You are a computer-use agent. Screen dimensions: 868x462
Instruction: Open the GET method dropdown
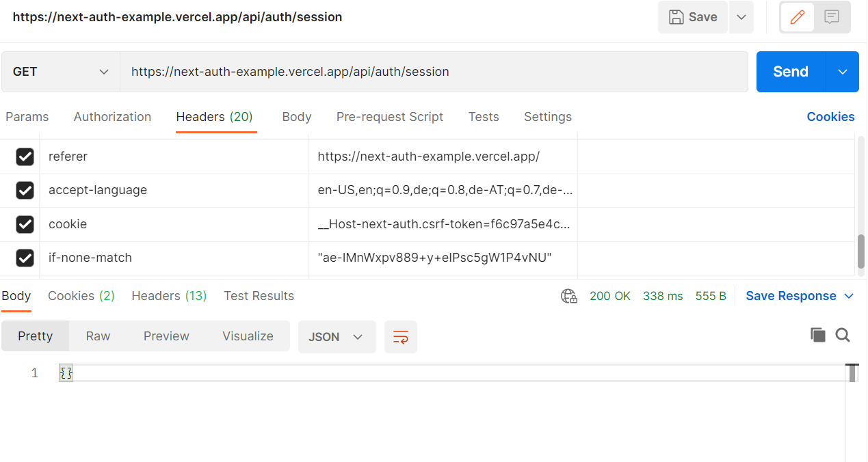(x=60, y=71)
